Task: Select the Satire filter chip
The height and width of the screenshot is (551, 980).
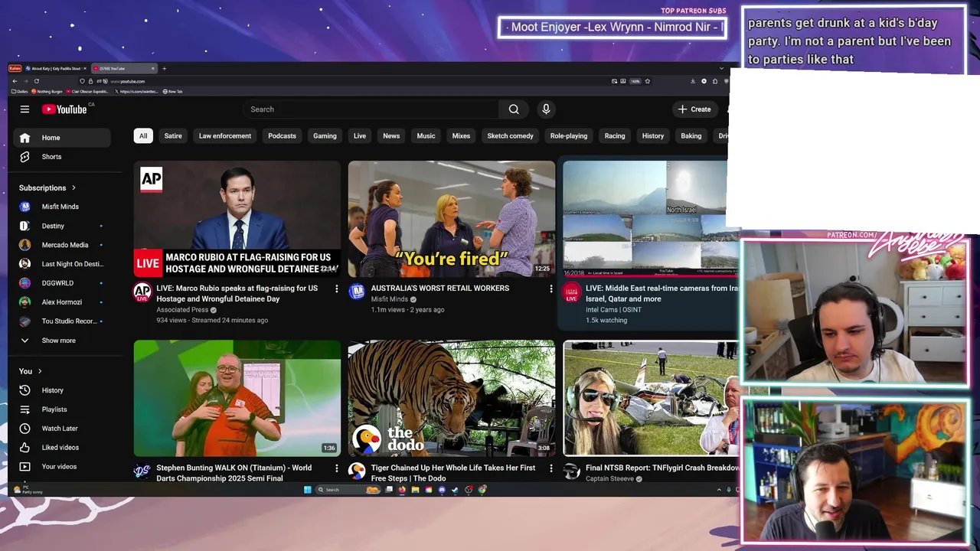Action: 173,135
